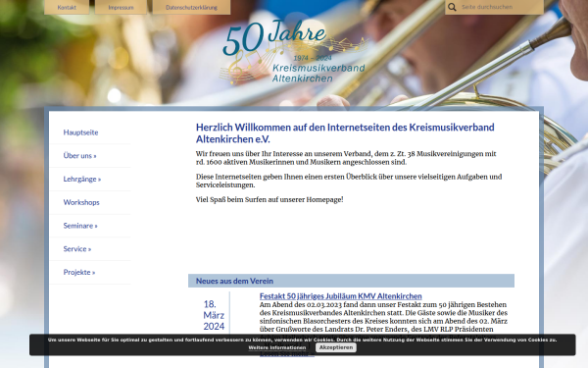
Task: Go to Hauptseite in sidebar
Action: pyautogui.click(x=80, y=132)
